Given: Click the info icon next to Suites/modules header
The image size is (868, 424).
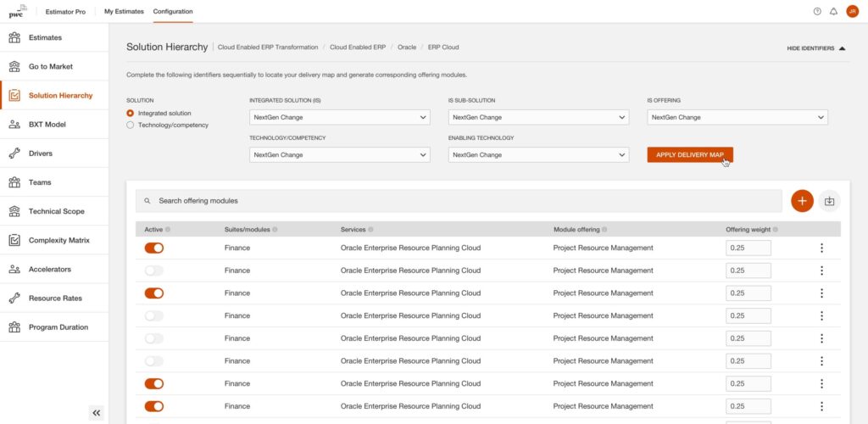Looking at the screenshot, I should click(275, 229).
